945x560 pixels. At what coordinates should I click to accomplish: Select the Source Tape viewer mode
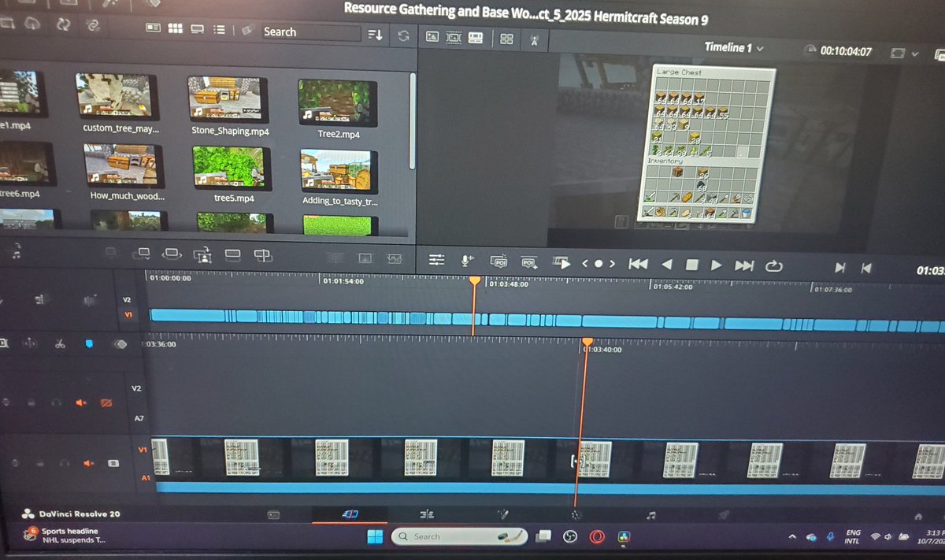pos(454,37)
